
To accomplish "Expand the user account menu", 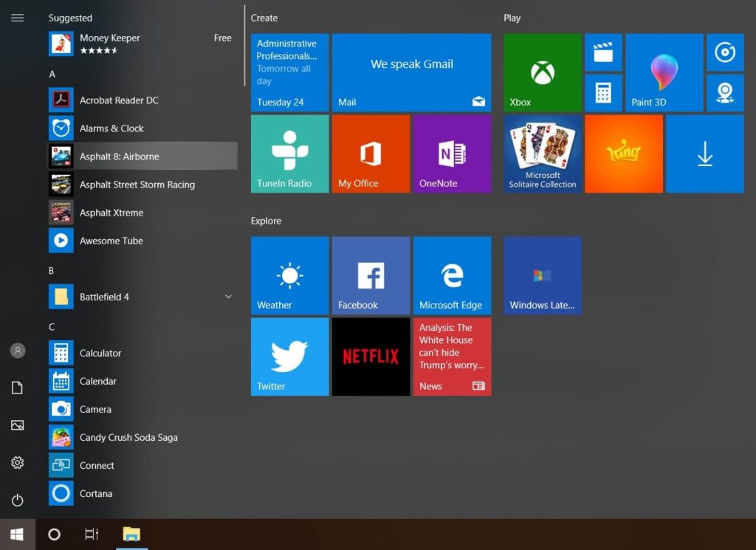I will [17, 350].
